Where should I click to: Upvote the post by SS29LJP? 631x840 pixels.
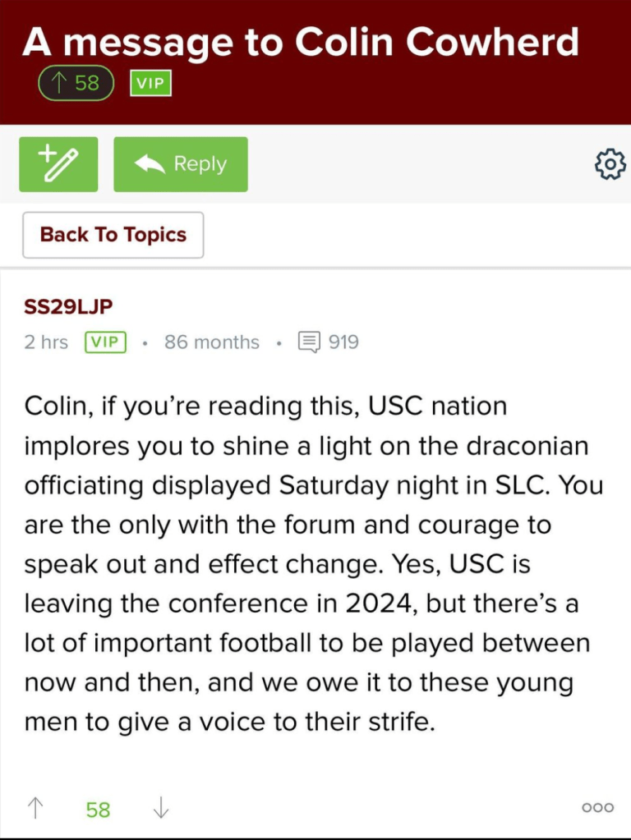coord(35,809)
